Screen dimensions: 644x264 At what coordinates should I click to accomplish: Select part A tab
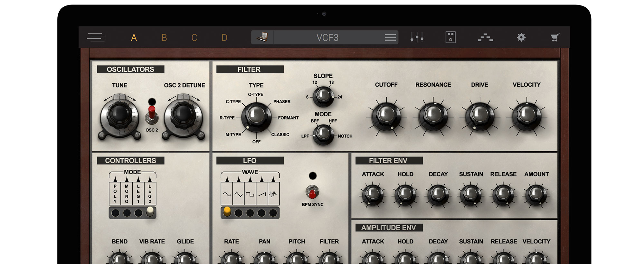click(134, 38)
